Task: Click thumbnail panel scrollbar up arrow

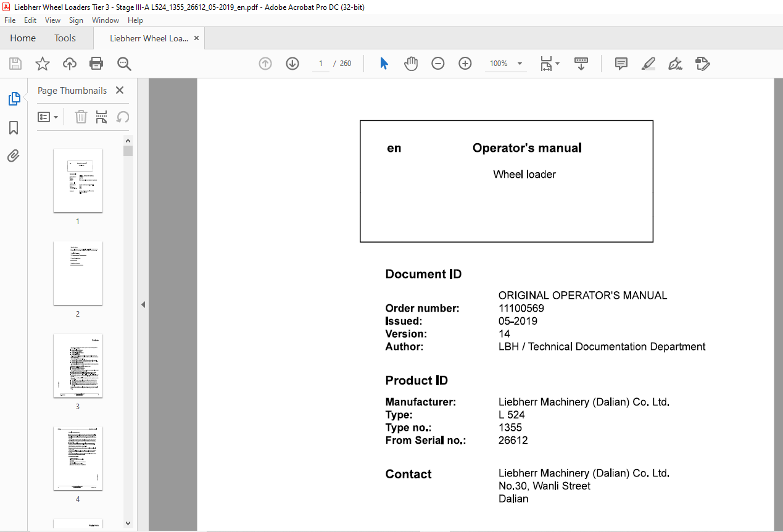Action: 128,140
